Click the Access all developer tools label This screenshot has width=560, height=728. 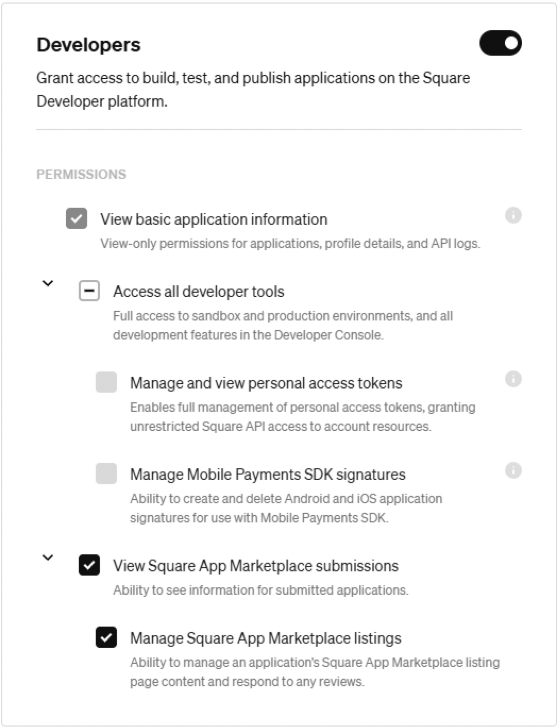(x=199, y=292)
